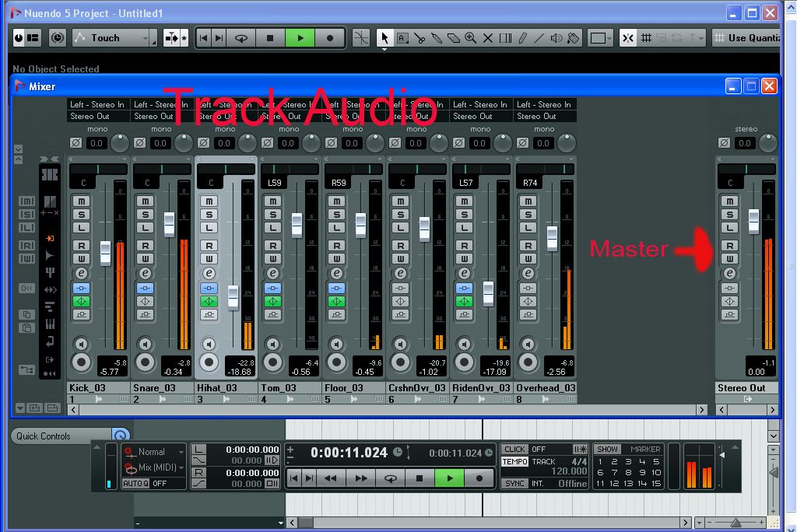
Task: Toggle the TEMPO track button
Action: [x=515, y=462]
